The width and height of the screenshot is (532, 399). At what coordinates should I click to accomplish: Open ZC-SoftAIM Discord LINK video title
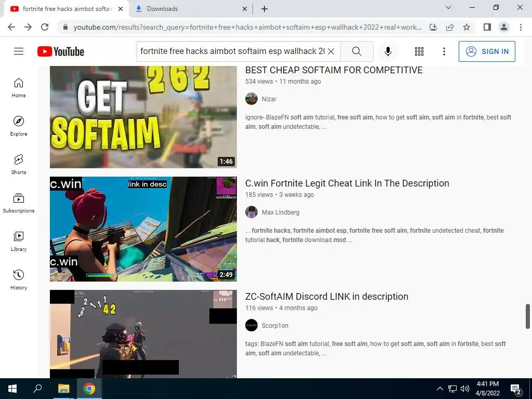327,297
